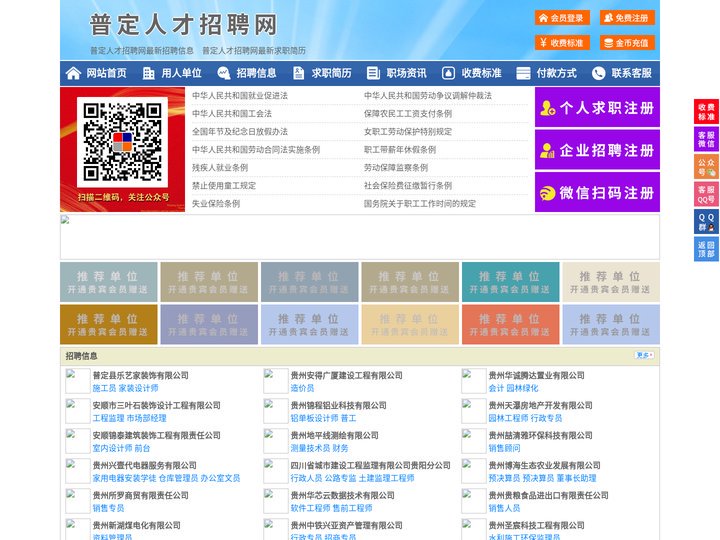Viewport: 720px width, 540px height.
Task: Open 女职工劳动保护特别规定 link
Action: 408,131
